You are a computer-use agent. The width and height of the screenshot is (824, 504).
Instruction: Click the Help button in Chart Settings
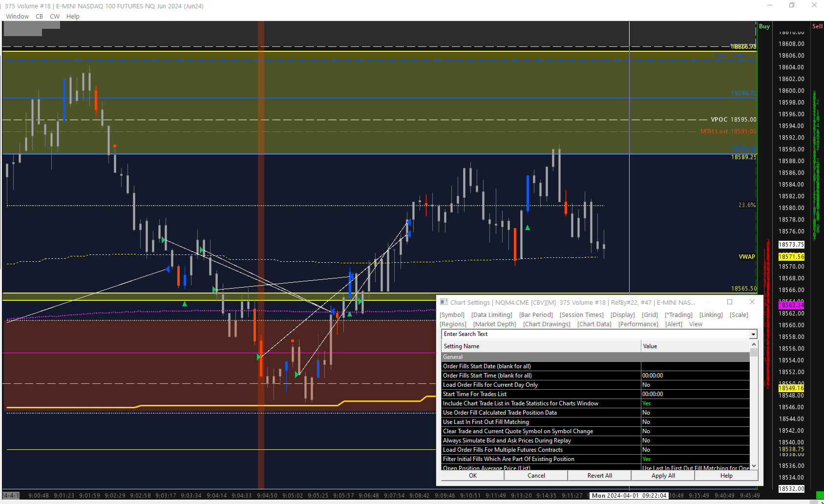[726, 476]
